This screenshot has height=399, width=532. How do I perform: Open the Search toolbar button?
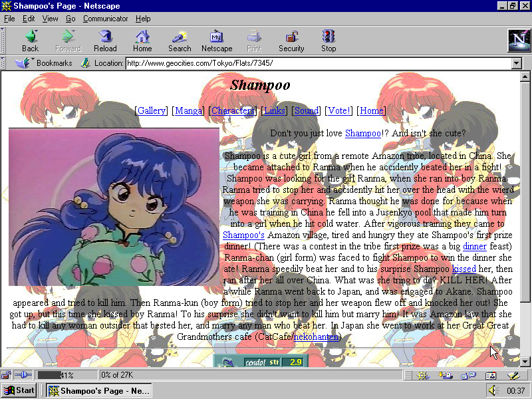[x=180, y=41]
